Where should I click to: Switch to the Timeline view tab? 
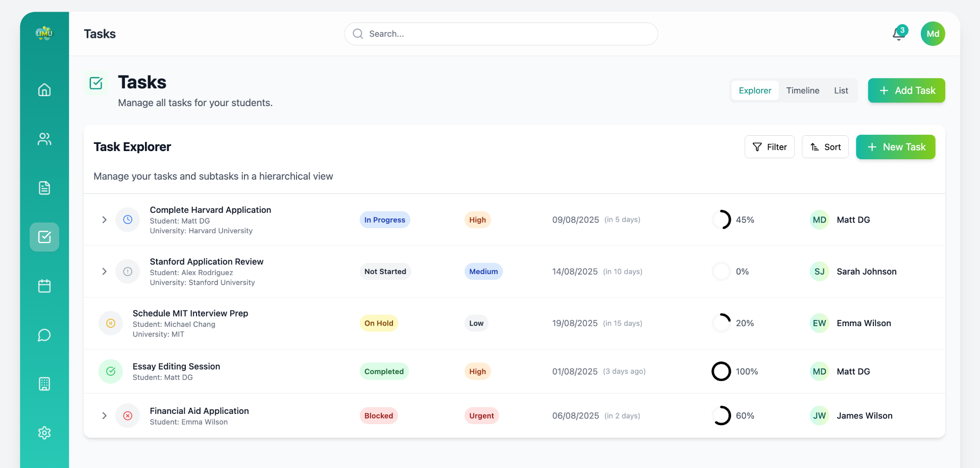coord(802,90)
